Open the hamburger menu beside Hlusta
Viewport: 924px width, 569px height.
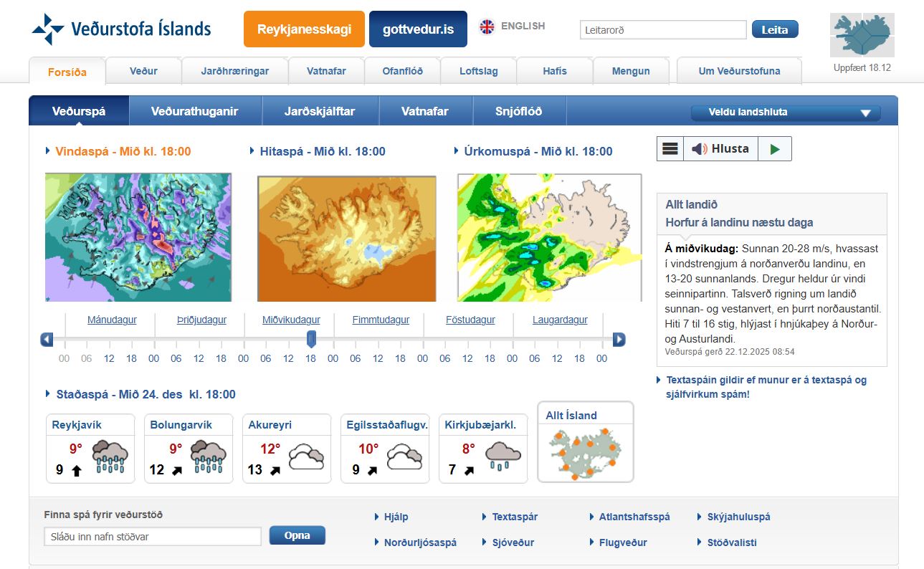point(670,149)
